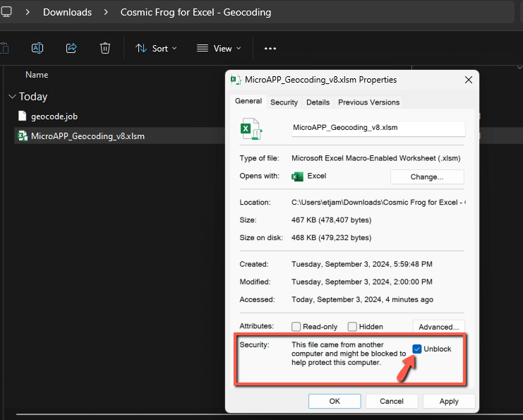The width and height of the screenshot is (523, 420).
Task: Click the Size on disk value
Action: [331, 238]
